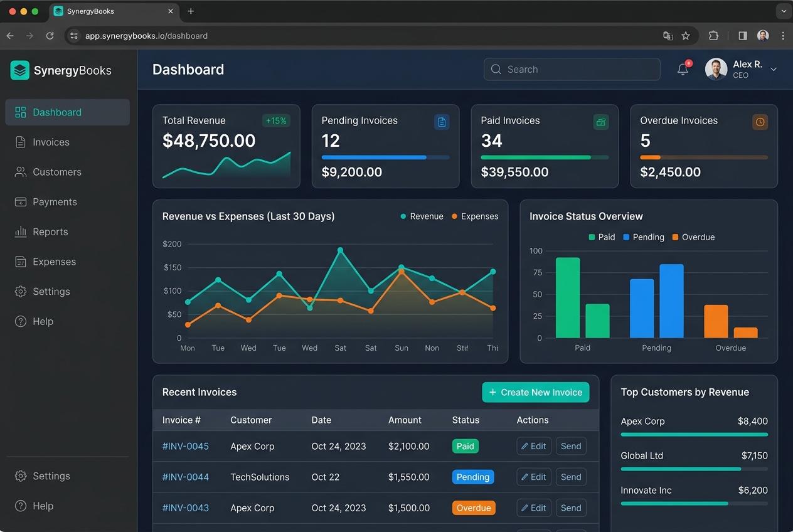Toggle Paid series in bar chart legend
Viewport: 793px width, 532px height.
(602, 237)
